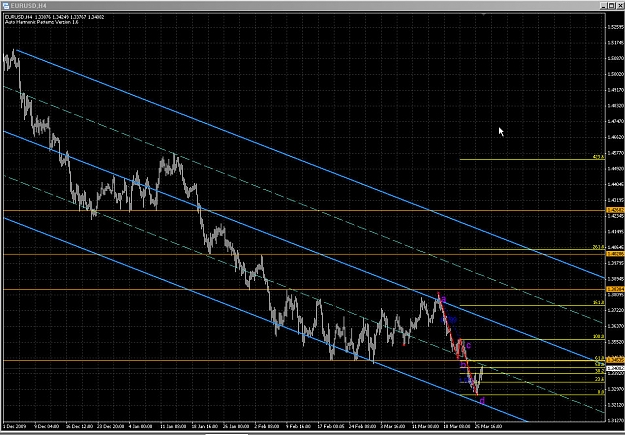This screenshot has width=625, height=435.
Task: Click the 24 Feb 08:00 time axis label
Action: click(362, 426)
